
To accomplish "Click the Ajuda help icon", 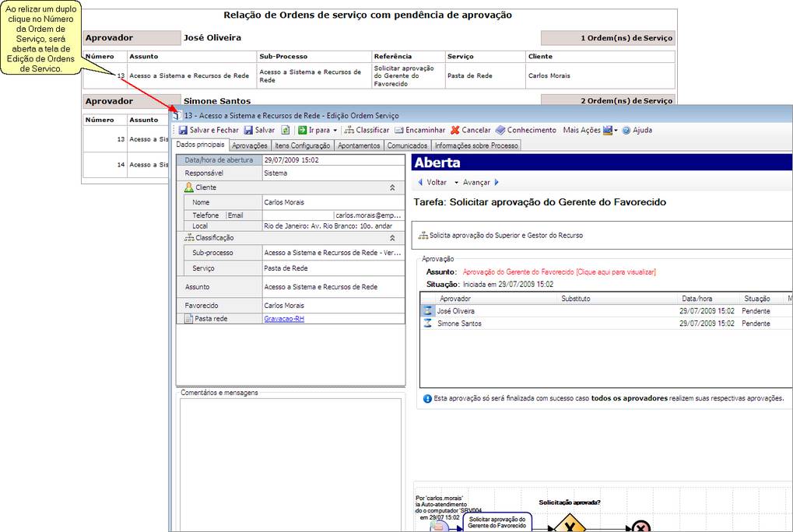I will 626,131.
